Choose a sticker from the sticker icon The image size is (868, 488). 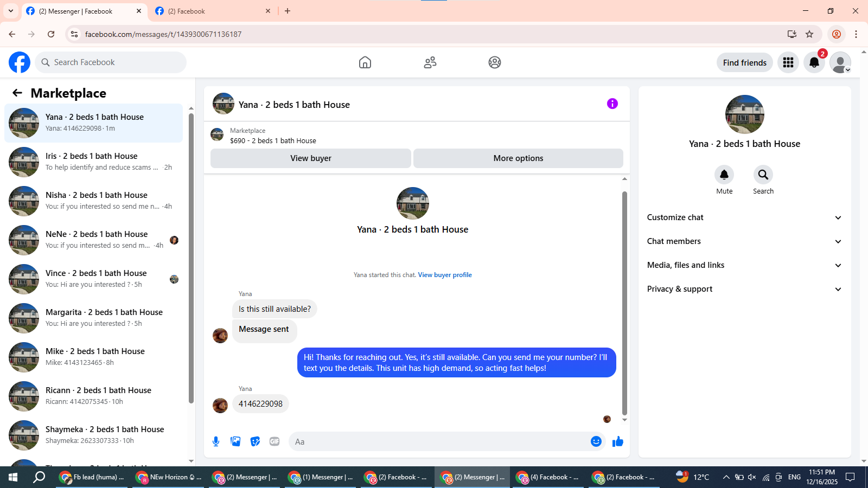coord(255,441)
